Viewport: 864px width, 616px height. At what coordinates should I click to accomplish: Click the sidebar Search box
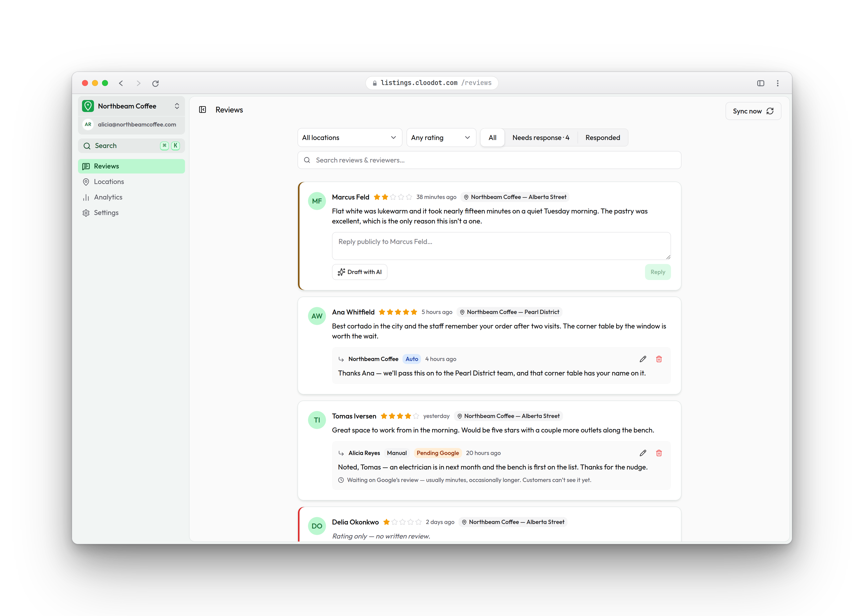pos(131,146)
